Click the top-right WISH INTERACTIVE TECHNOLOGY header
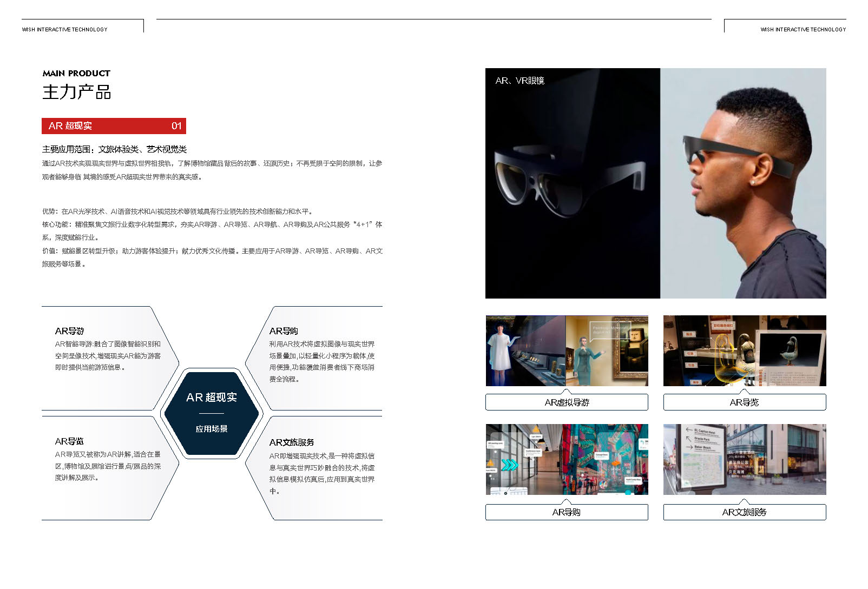The image size is (868, 589). tap(803, 30)
